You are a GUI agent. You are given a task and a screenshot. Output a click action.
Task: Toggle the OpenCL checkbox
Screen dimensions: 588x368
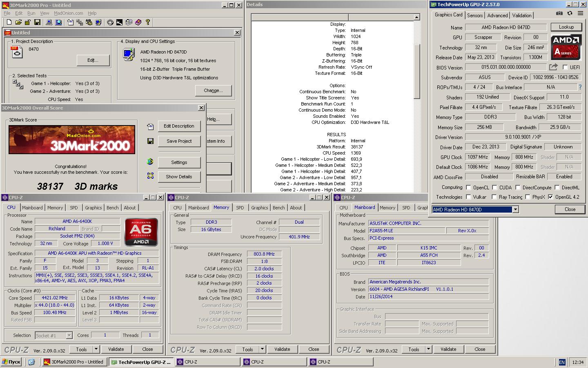pos(468,187)
